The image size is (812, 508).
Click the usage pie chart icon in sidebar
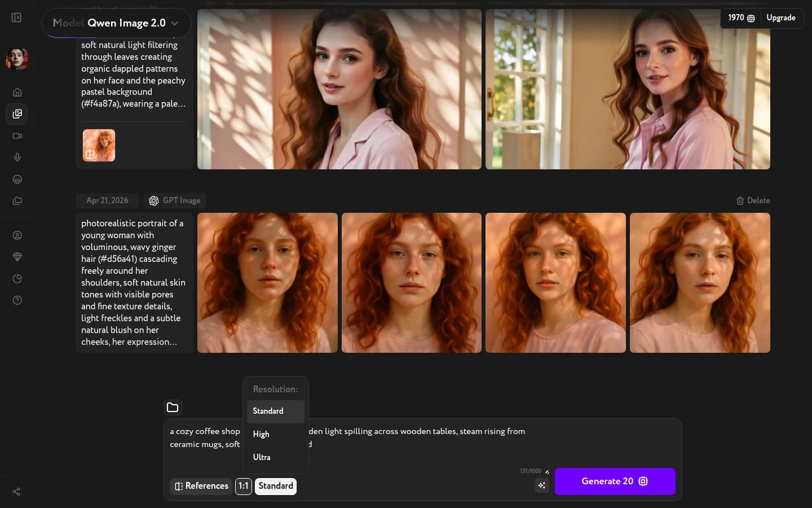click(17, 278)
